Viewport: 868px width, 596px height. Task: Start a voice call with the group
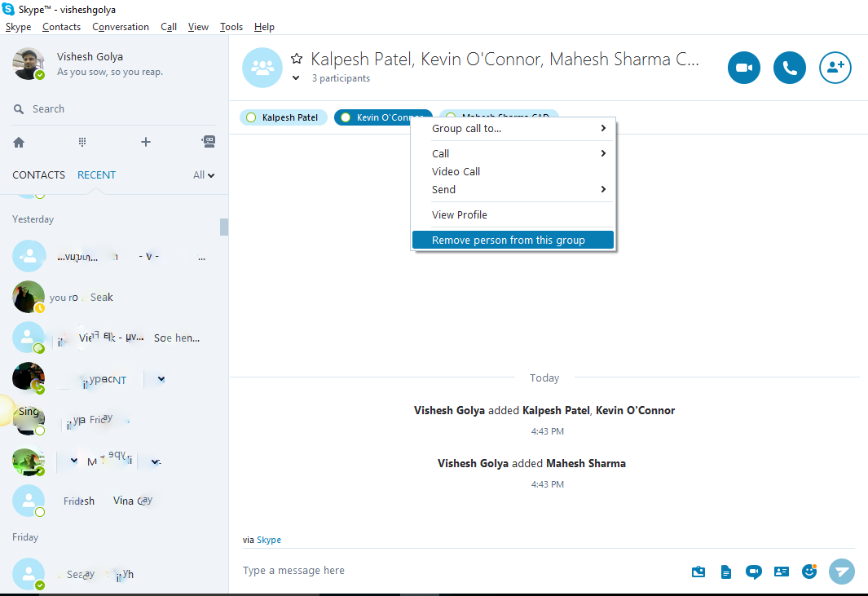(790, 68)
